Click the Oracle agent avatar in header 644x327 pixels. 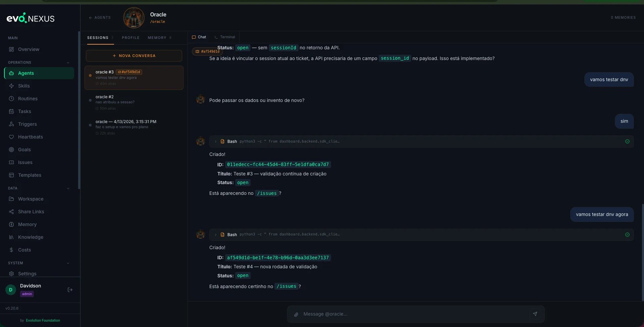point(134,18)
